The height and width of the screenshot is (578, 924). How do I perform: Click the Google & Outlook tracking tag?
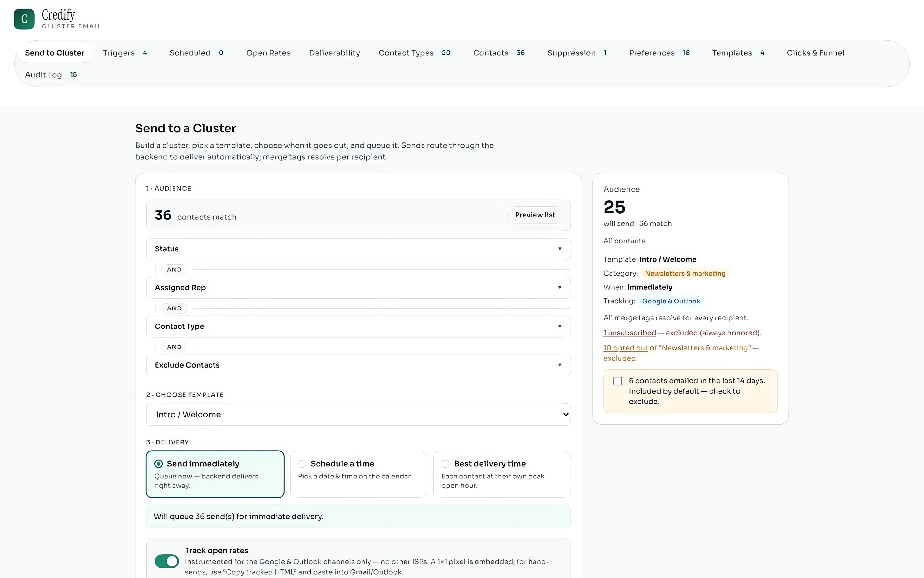click(x=671, y=301)
